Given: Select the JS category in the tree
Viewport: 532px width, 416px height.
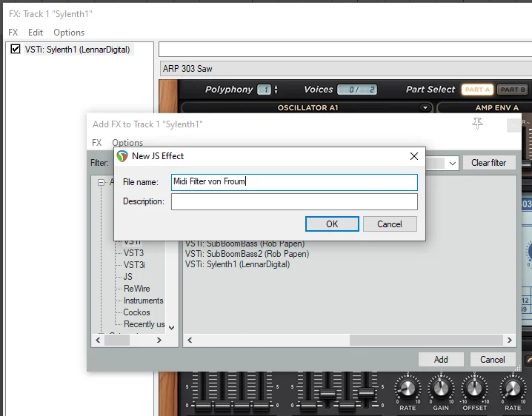Looking at the screenshot, I should (128, 277).
